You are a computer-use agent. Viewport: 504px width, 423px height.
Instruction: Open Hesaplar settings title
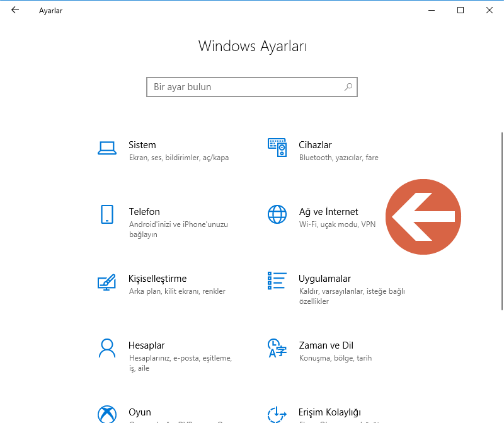coord(147,345)
